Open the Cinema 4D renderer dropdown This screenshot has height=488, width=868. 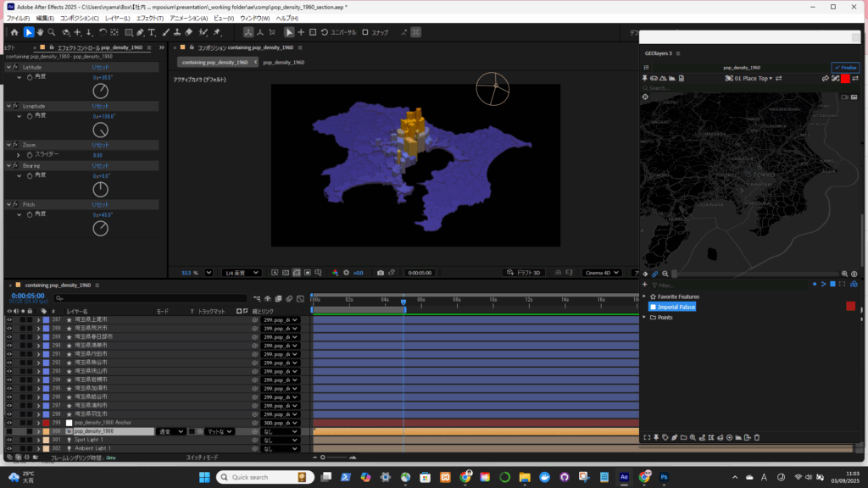point(602,273)
